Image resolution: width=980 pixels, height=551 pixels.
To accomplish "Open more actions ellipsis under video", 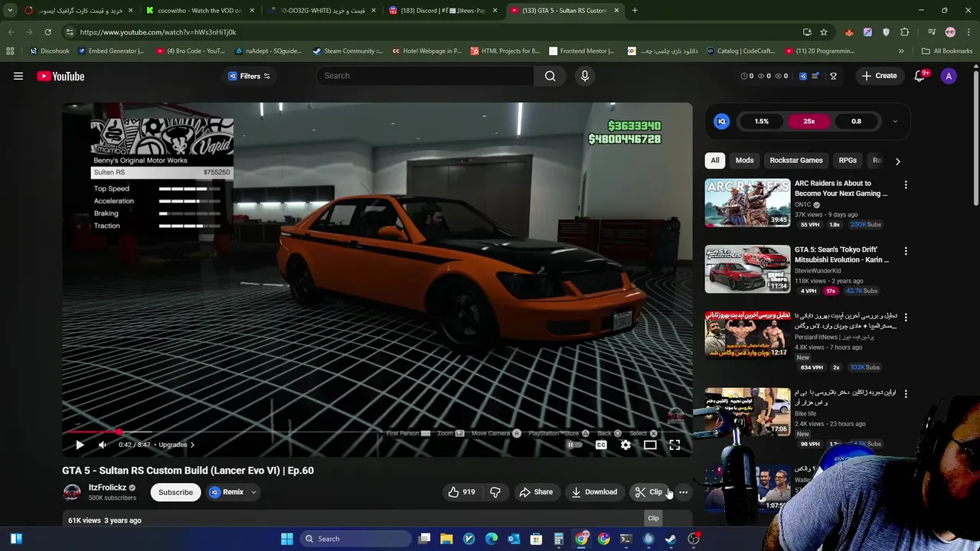I will pyautogui.click(x=683, y=492).
